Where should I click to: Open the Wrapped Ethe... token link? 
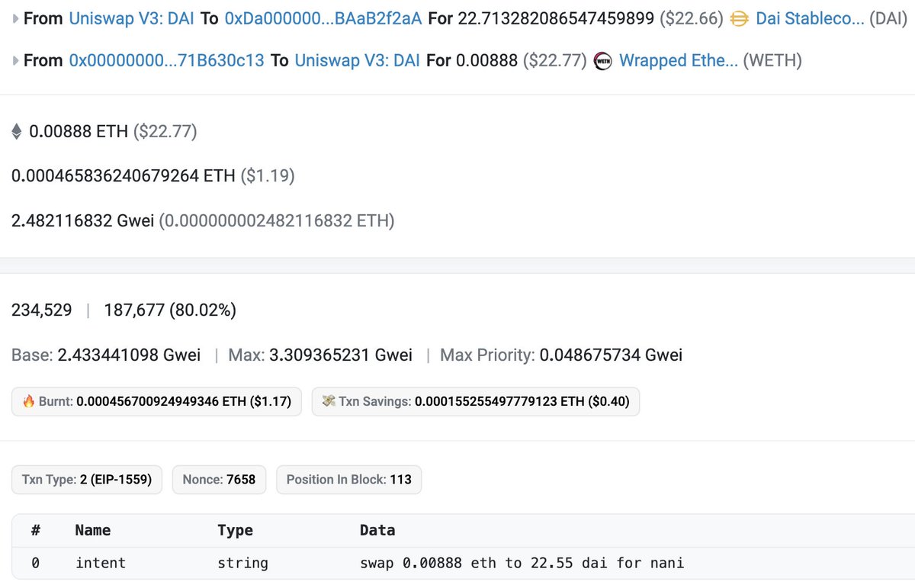pos(679,60)
